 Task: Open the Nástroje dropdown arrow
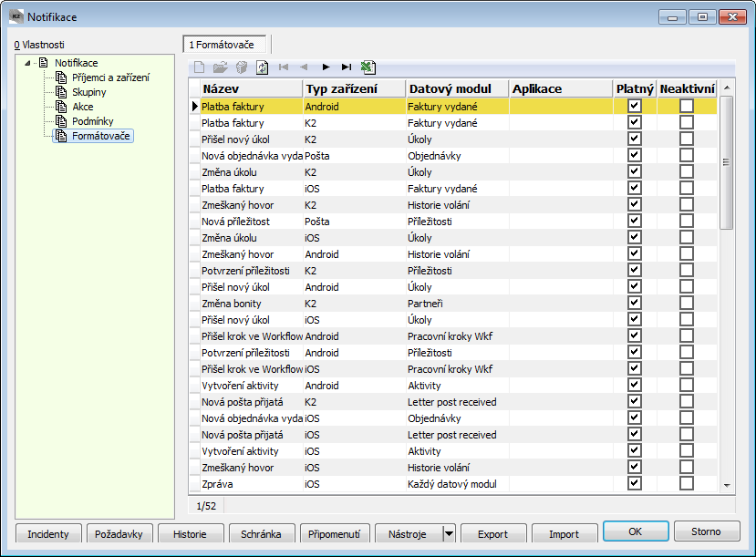(x=449, y=533)
